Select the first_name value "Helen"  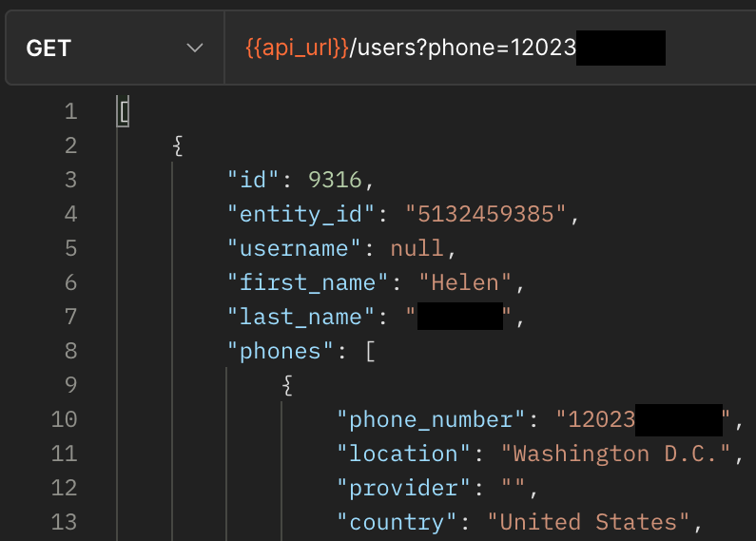[x=465, y=282]
